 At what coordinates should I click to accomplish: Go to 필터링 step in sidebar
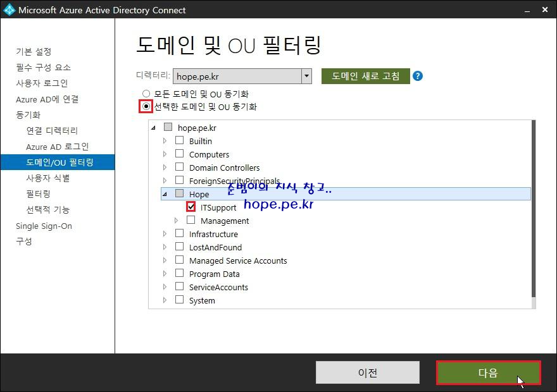click(39, 193)
